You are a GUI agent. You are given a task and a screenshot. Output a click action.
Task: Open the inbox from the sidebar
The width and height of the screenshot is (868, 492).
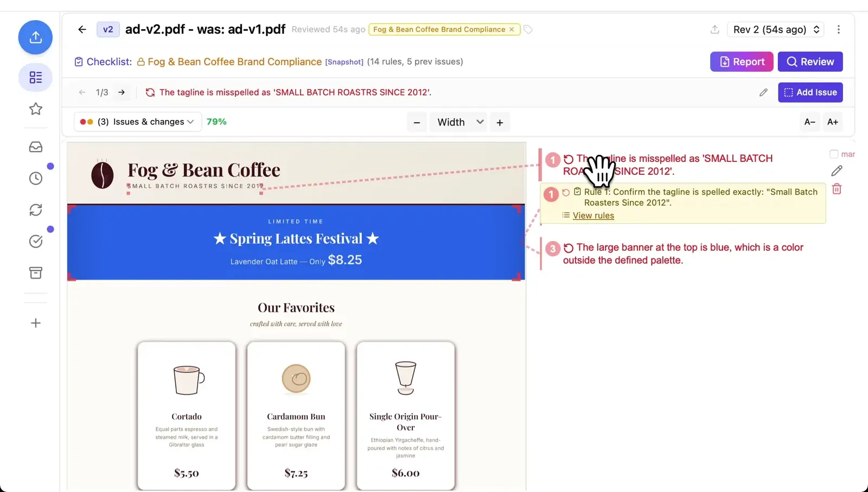coord(35,146)
